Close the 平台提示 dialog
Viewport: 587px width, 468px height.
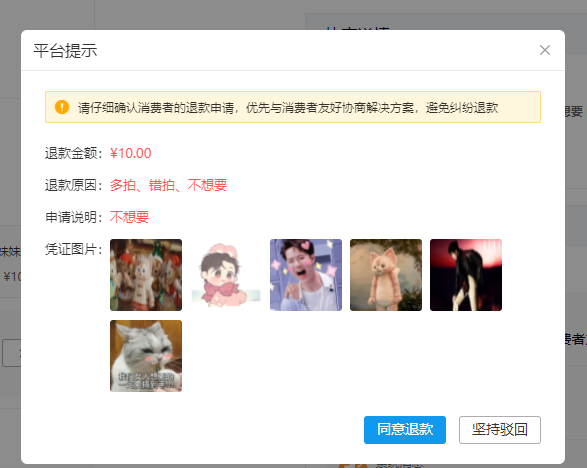click(545, 50)
